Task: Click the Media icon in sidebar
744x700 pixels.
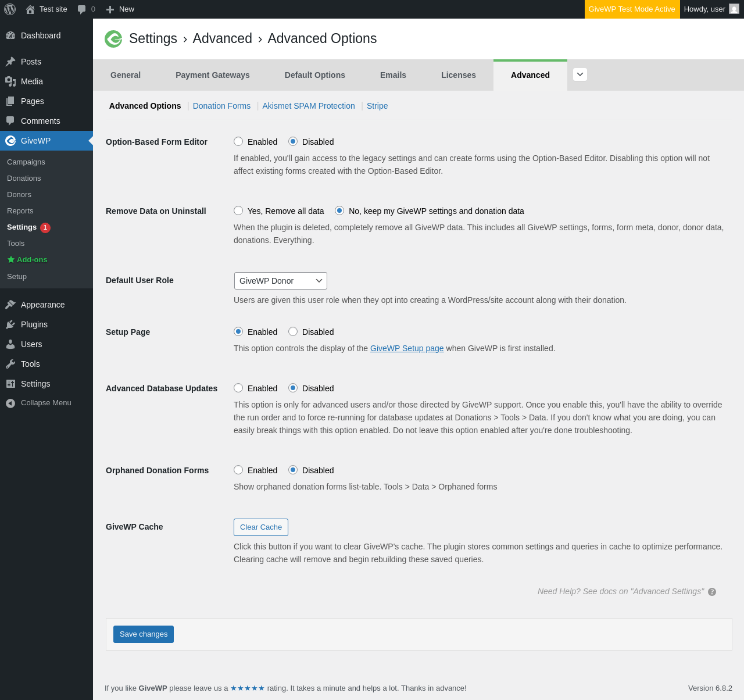Action: [10, 81]
